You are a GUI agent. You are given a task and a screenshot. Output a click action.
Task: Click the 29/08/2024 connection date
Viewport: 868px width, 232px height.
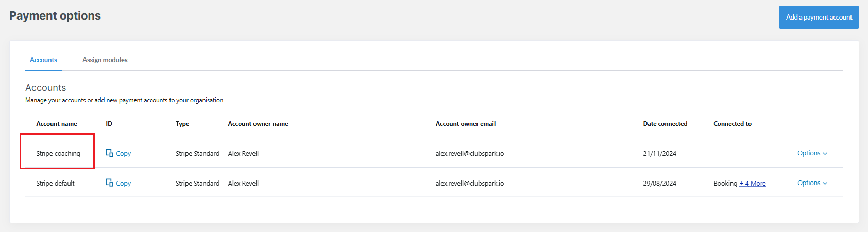(x=659, y=184)
